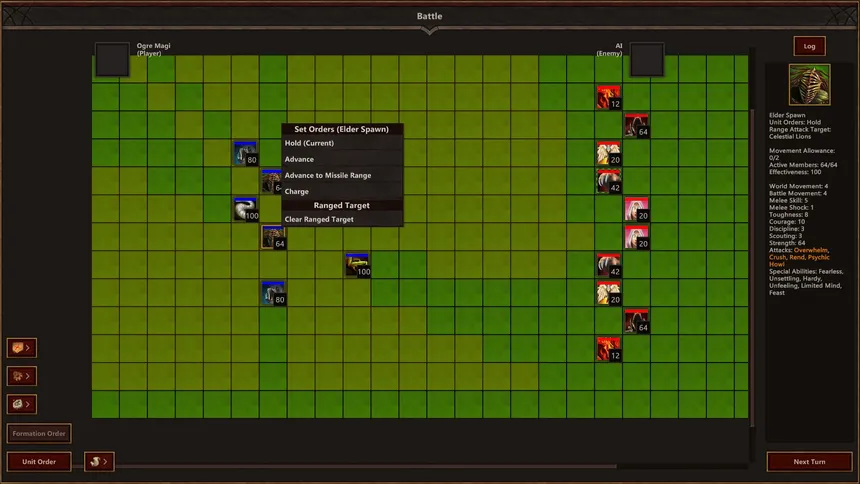
Task: Open the Log
Action: point(810,46)
